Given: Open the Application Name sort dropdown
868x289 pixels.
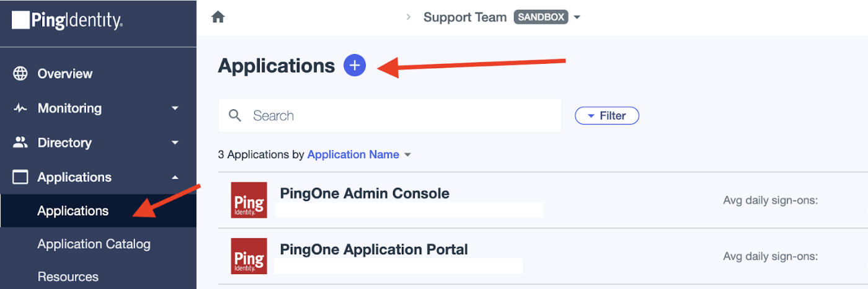Looking at the screenshot, I should coord(407,154).
